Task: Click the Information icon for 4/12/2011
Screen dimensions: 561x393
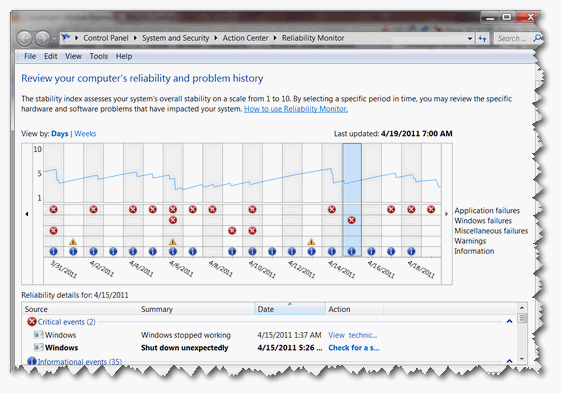Action: (x=292, y=251)
